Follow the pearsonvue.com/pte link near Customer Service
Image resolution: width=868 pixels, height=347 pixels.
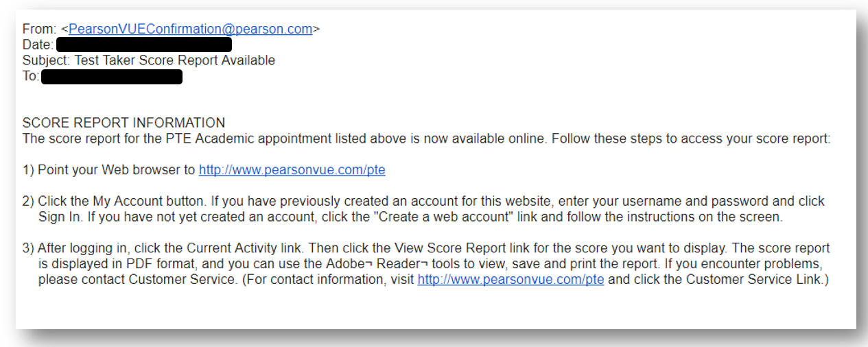(511, 280)
